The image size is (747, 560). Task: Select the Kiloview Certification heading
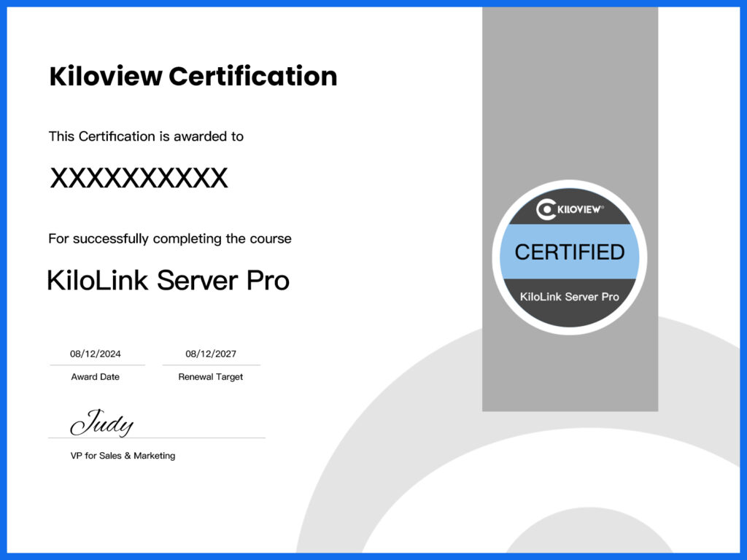point(193,77)
